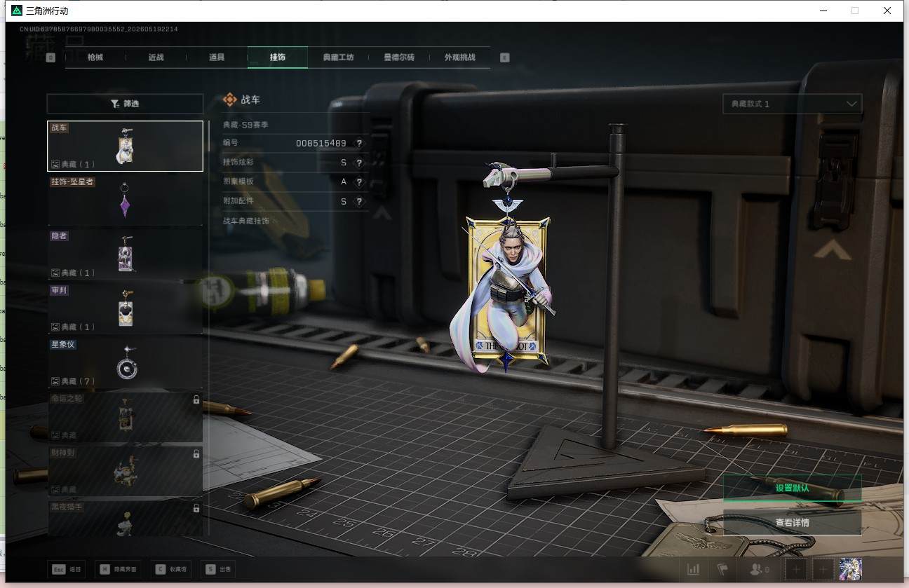Open the player avatar in bottom bar
909x588 pixels.
[850, 569]
